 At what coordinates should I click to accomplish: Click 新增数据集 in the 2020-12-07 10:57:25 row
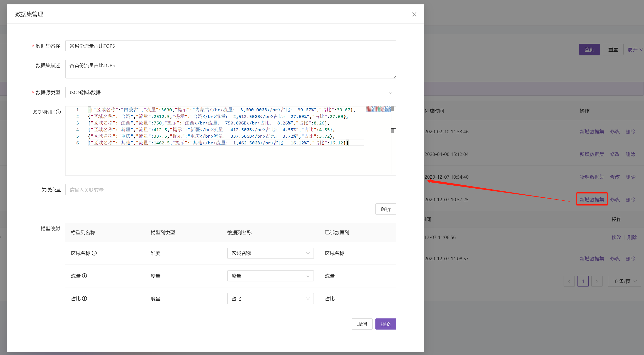pos(592,200)
